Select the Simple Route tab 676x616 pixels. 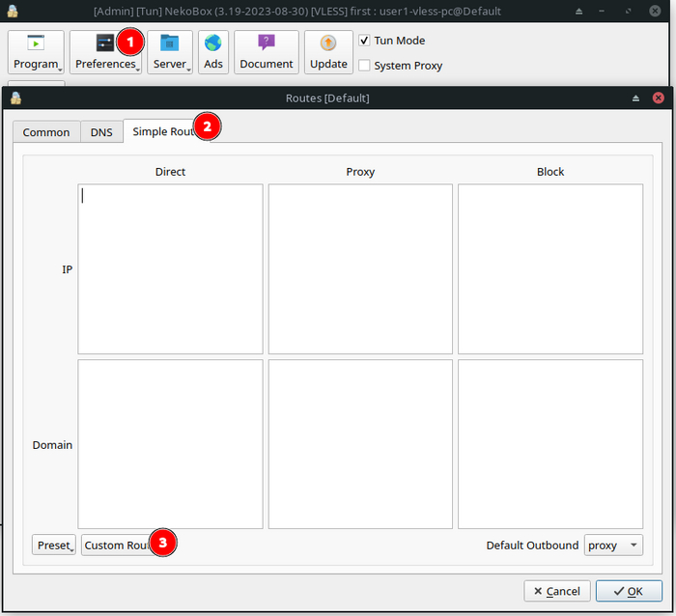click(162, 131)
